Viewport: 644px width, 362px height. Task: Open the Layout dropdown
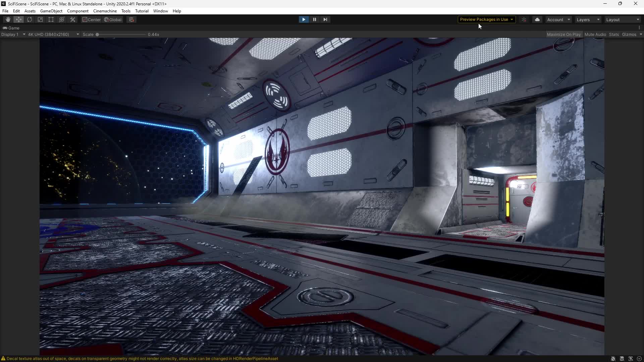click(623, 19)
